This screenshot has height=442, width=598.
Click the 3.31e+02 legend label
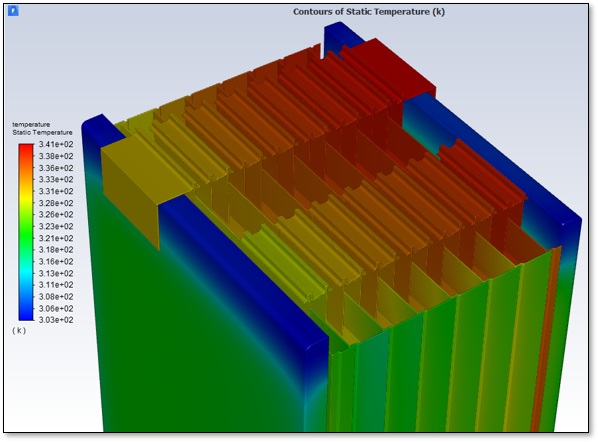(56, 191)
